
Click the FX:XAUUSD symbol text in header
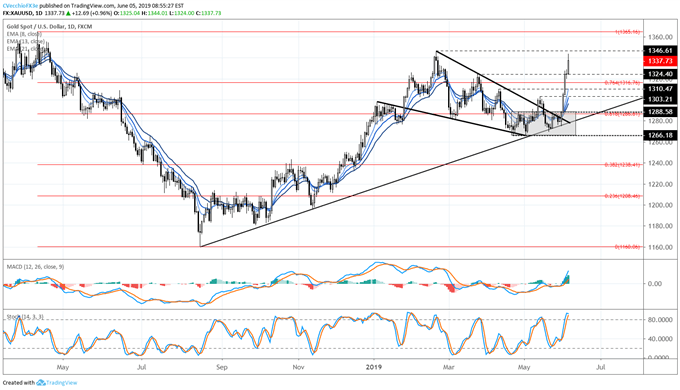[18, 13]
